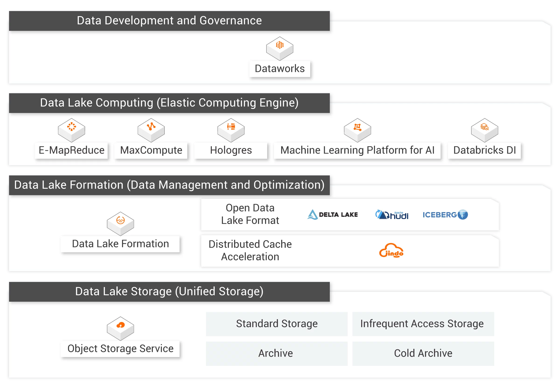Click the Data Lake Storage header
This screenshot has height=392, width=560.
(169, 291)
